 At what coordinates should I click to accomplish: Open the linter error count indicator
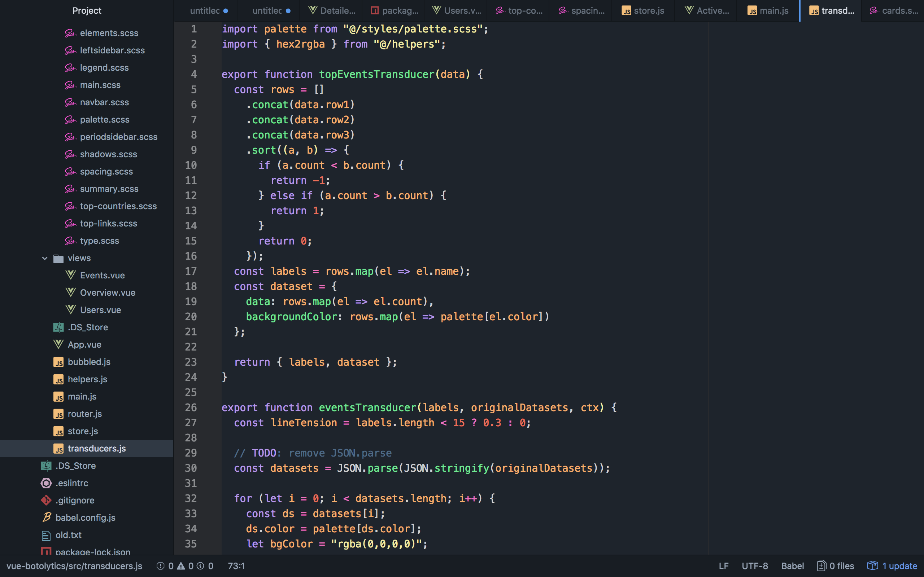pos(166,566)
